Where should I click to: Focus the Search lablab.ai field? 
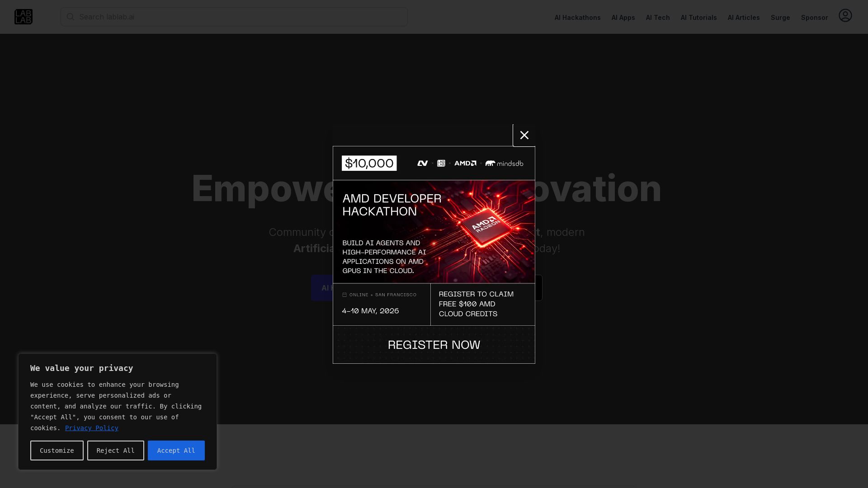point(240,17)
